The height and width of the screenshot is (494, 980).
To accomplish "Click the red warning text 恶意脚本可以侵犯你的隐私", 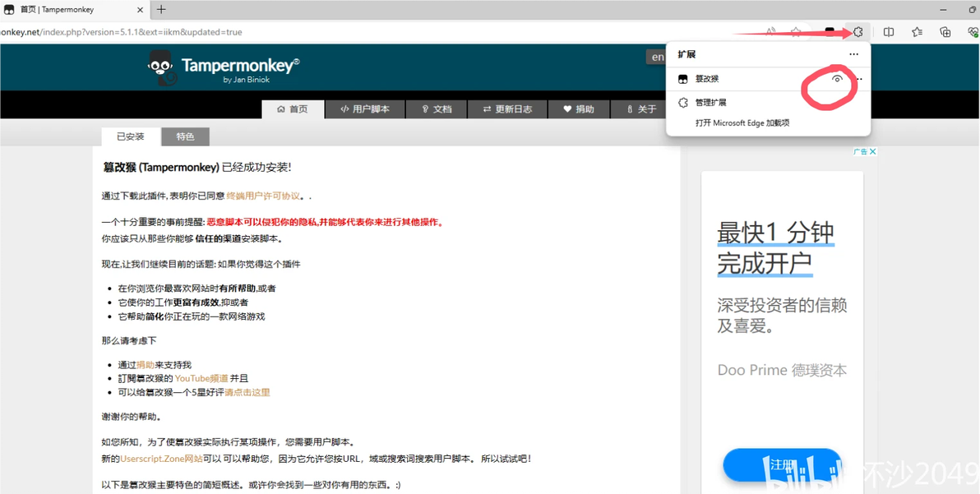I will (x=262, y=222).
